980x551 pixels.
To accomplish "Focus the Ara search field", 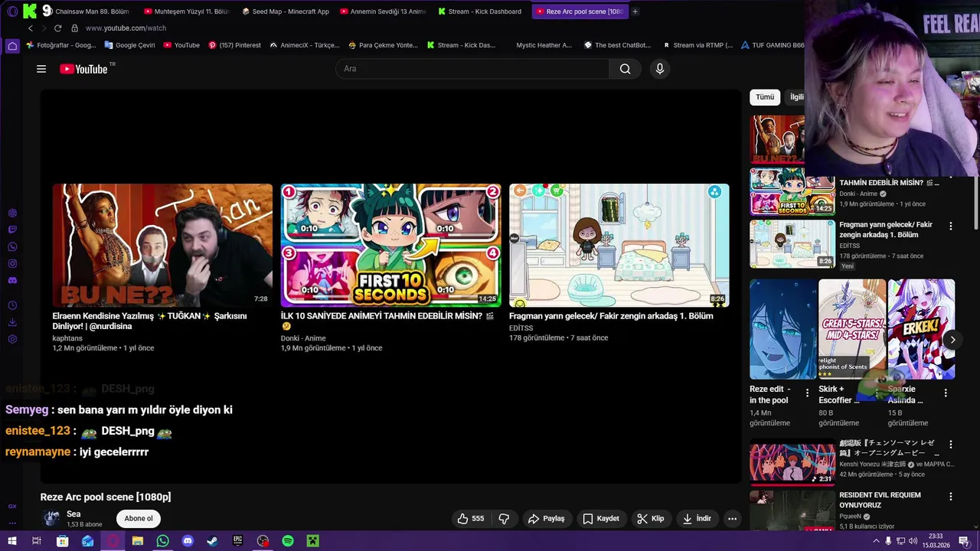I will tap(472, 69).
